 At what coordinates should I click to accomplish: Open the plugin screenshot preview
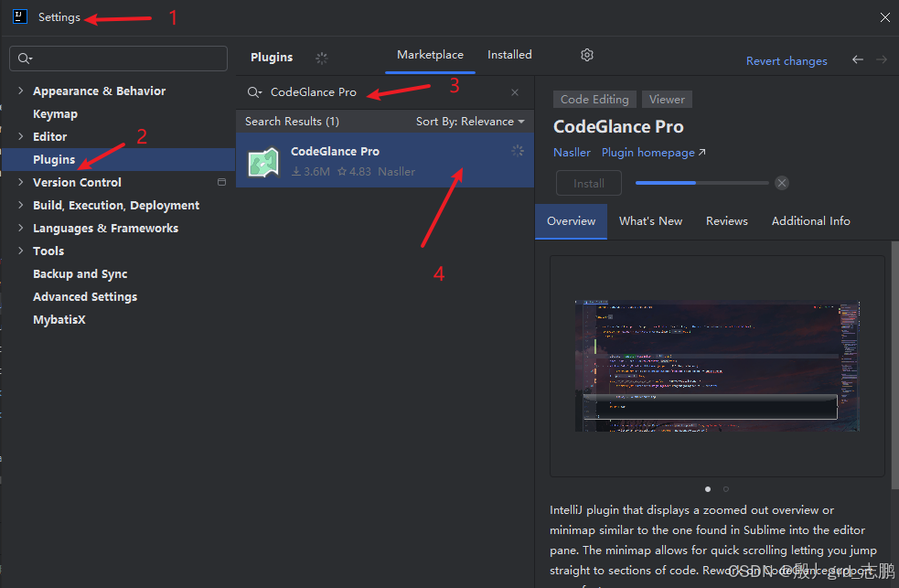click(717, 366)
